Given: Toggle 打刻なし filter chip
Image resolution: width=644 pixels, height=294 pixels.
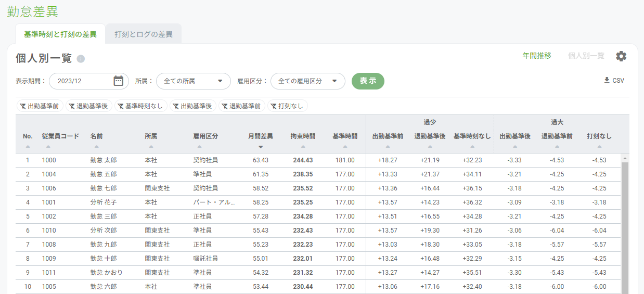Looking at the screenshot, I should tap(287, 106).
